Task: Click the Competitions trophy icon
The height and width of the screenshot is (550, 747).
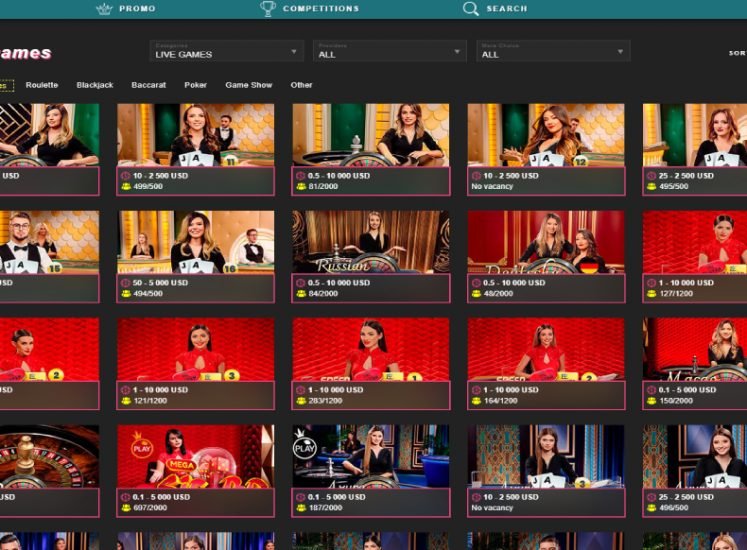Action: pos(268,9)
